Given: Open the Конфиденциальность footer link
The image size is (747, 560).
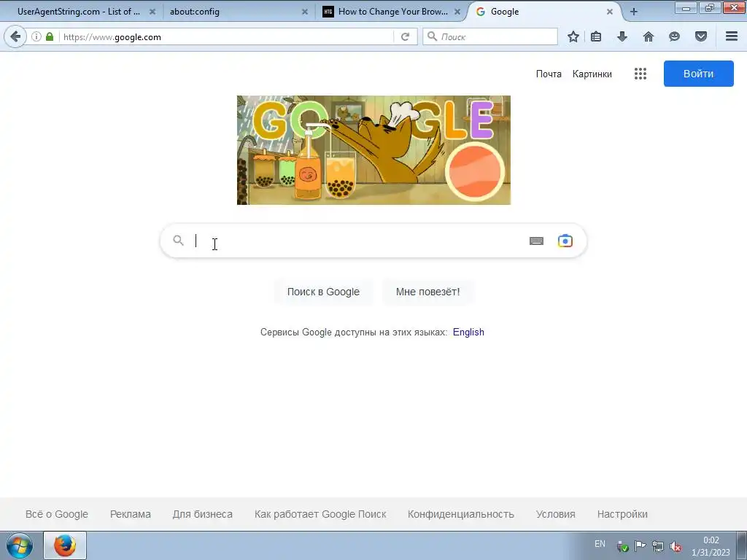Looking at the screenshot, I should pos(461,514).
